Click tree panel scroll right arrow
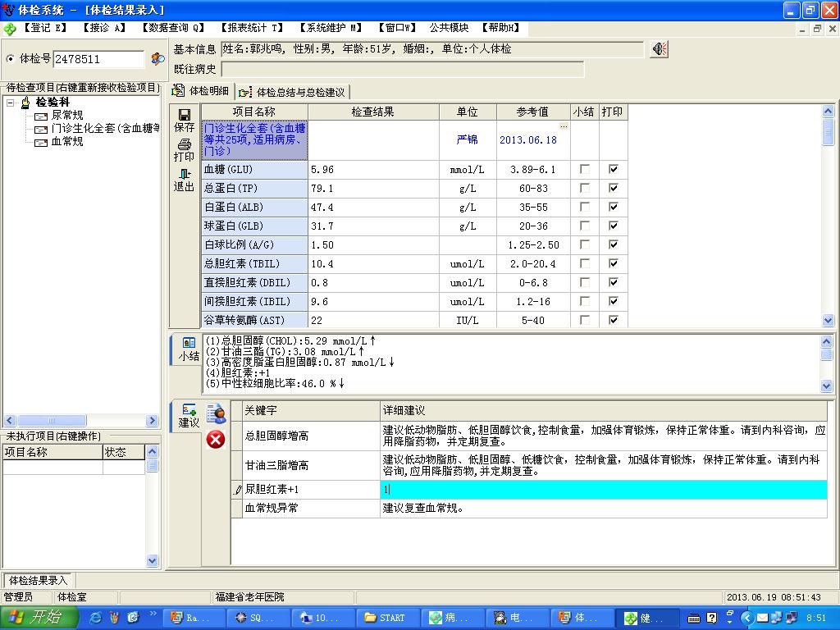The width and height of the screenshot is (840, 630). pos(152,421)
